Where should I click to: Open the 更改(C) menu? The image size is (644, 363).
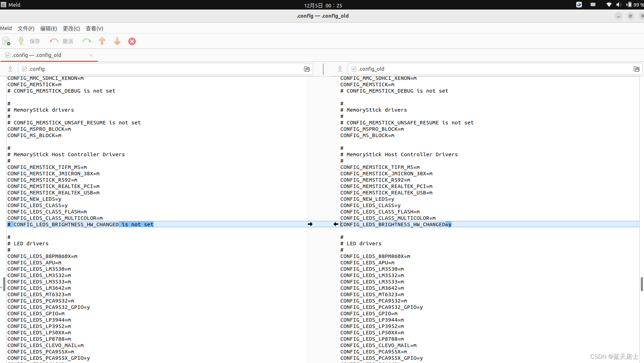[71, 28]
